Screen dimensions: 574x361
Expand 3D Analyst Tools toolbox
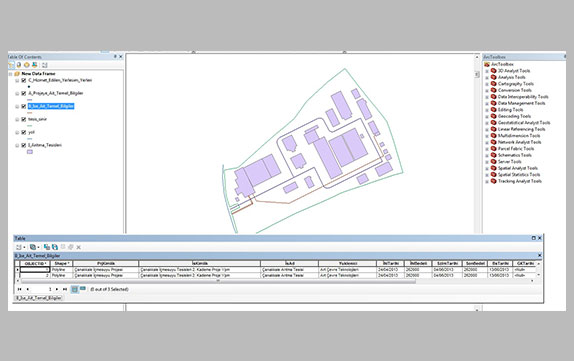(487, 71)
